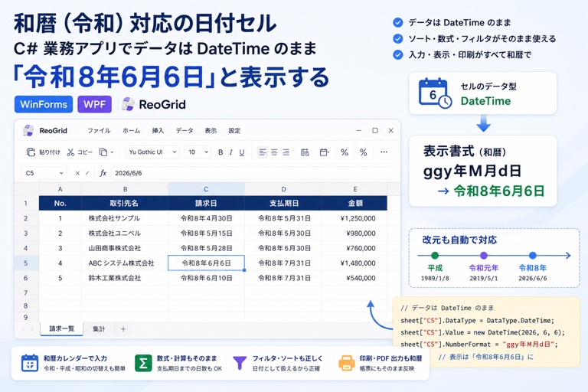
Task: Click the 支払期日 header cell
Action: click(283, 203)
